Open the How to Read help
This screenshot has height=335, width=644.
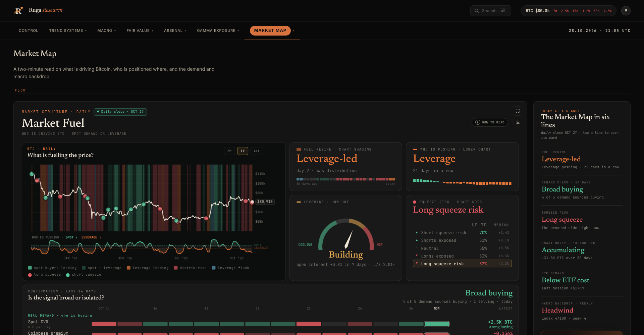coord(490,122)
